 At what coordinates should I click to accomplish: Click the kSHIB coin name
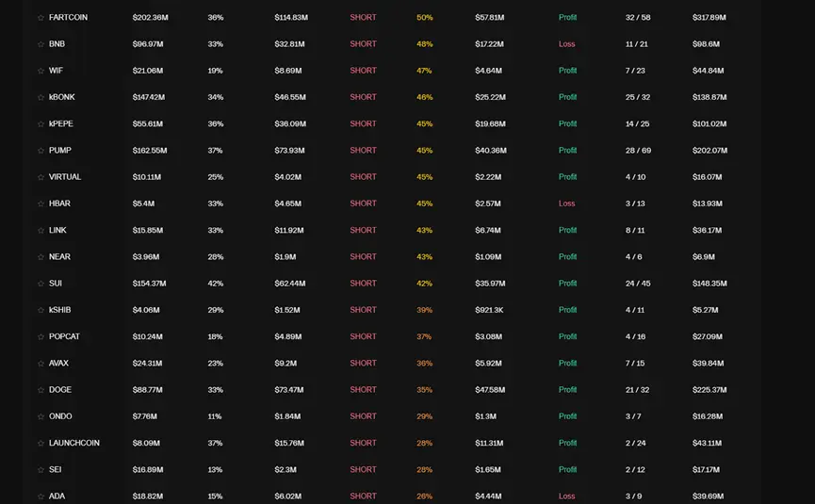pyautogui.click(x=59, y=310)
